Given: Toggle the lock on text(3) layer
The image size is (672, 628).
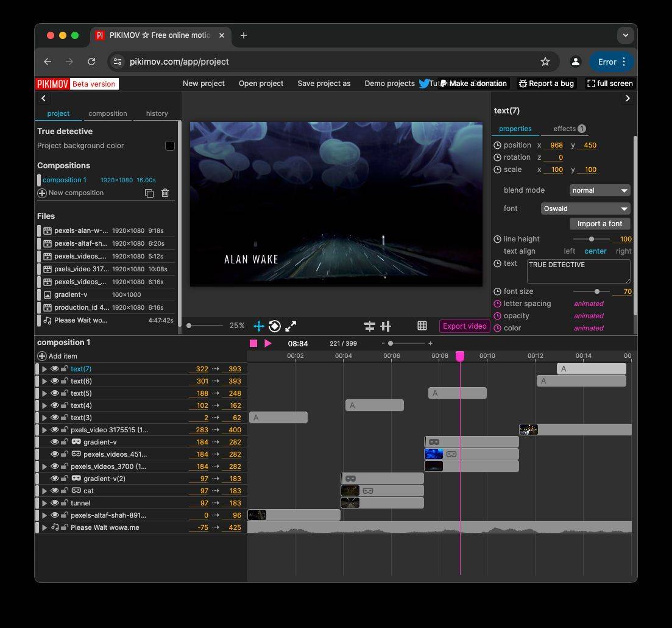Looking at the screenshot, I should point(65,418).
